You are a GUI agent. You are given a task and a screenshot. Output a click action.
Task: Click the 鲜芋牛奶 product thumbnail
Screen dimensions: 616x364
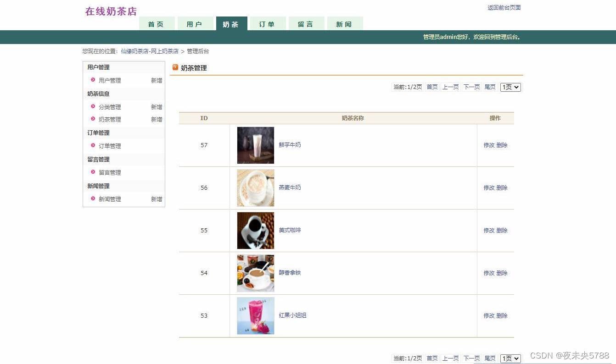click(256, 145)
